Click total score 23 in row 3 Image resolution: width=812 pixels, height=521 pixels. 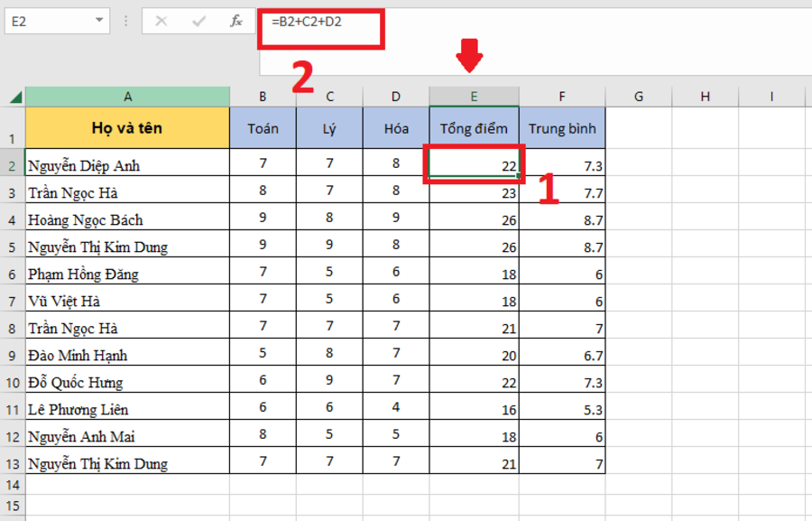point(474,190)
